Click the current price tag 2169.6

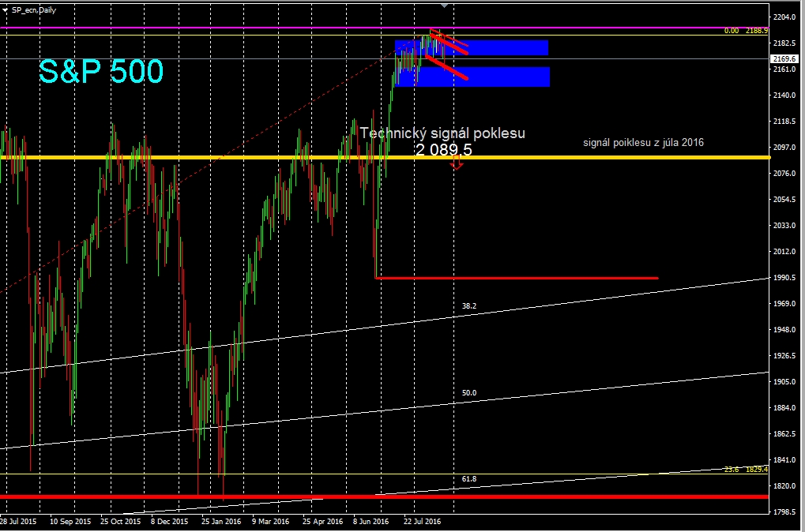[784, 59]
